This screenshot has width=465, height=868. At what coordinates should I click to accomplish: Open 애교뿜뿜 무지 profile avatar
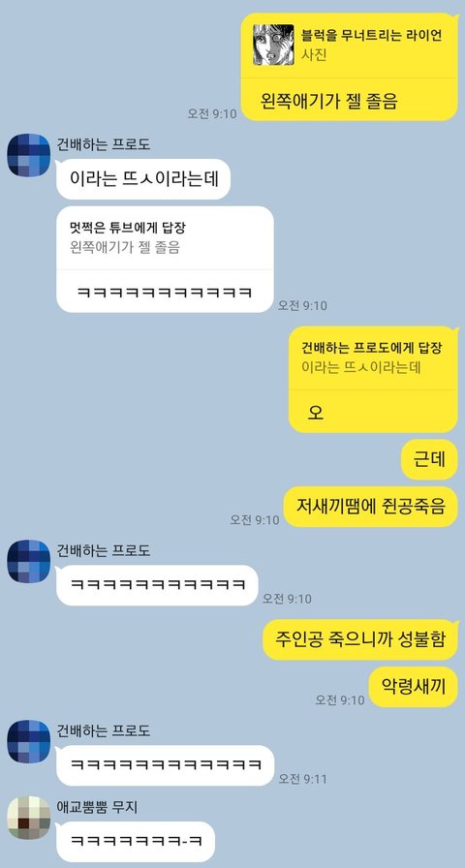click(x=29, y=818)
